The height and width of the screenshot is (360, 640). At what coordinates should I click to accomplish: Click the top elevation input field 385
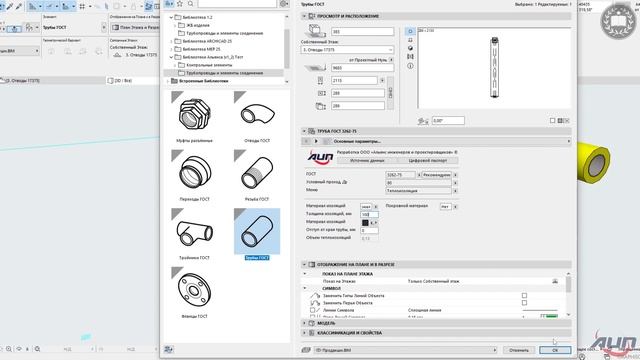362,31
